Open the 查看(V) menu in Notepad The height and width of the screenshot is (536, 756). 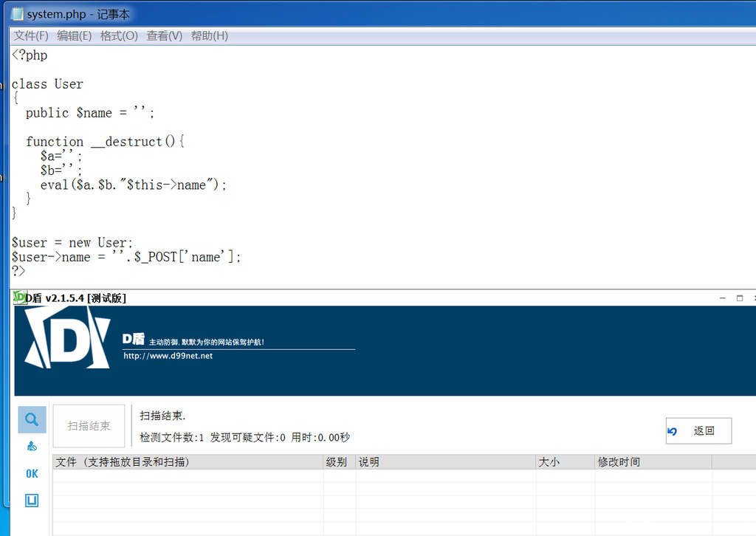pyautogui.click(x=164, y=35)
